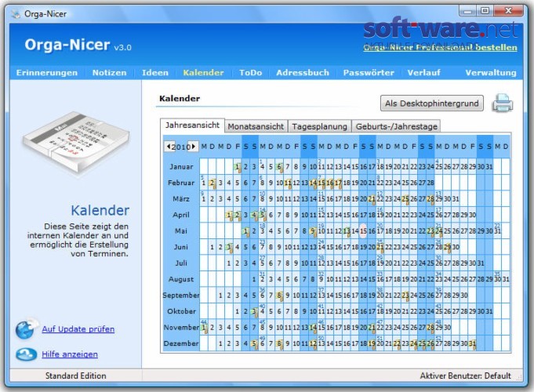Switch to Geburts-/Jahrestage tab
534x392 pixels.
click(397, 126)
